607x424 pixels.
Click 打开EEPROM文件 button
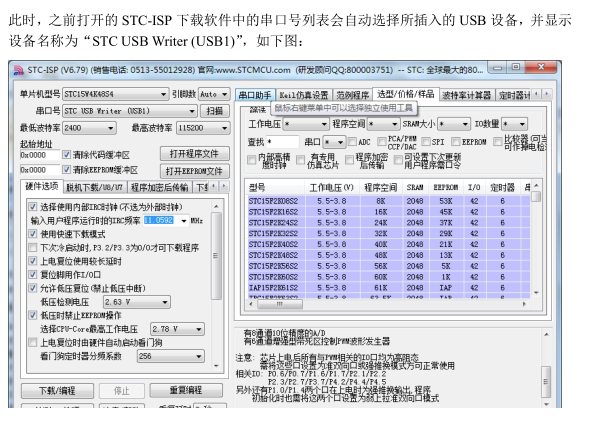coord(195,171)
